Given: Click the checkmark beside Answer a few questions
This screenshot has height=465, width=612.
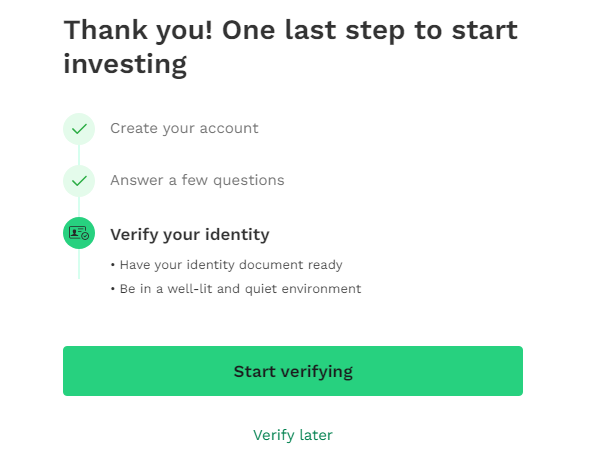Looking at the screenshot, I should [x=79, y=181].
